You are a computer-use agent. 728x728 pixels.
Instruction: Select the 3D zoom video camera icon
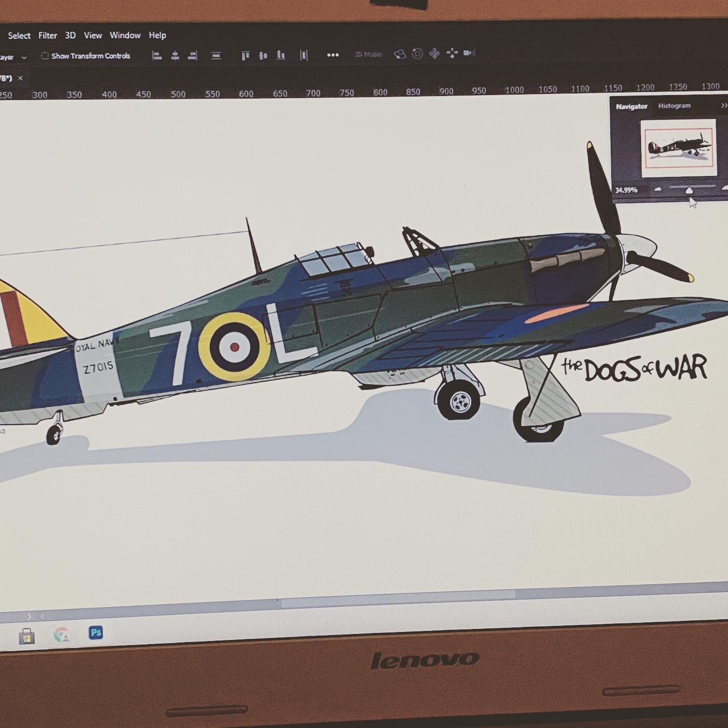469,53
